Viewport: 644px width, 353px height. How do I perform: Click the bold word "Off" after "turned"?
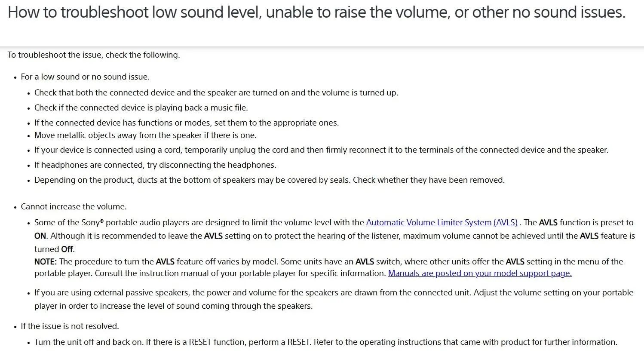tap(67, 249)
